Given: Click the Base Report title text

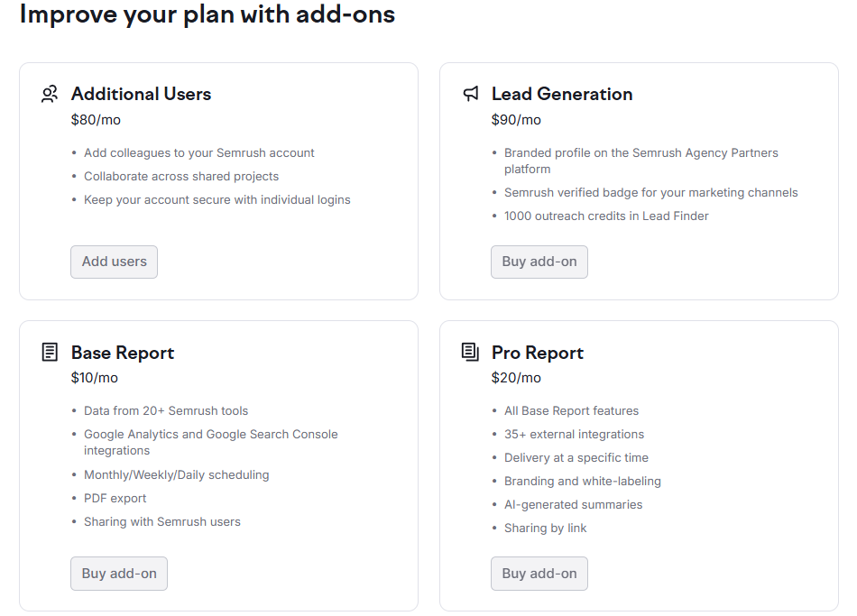Looking at the screenshot, I should (123, 353).
